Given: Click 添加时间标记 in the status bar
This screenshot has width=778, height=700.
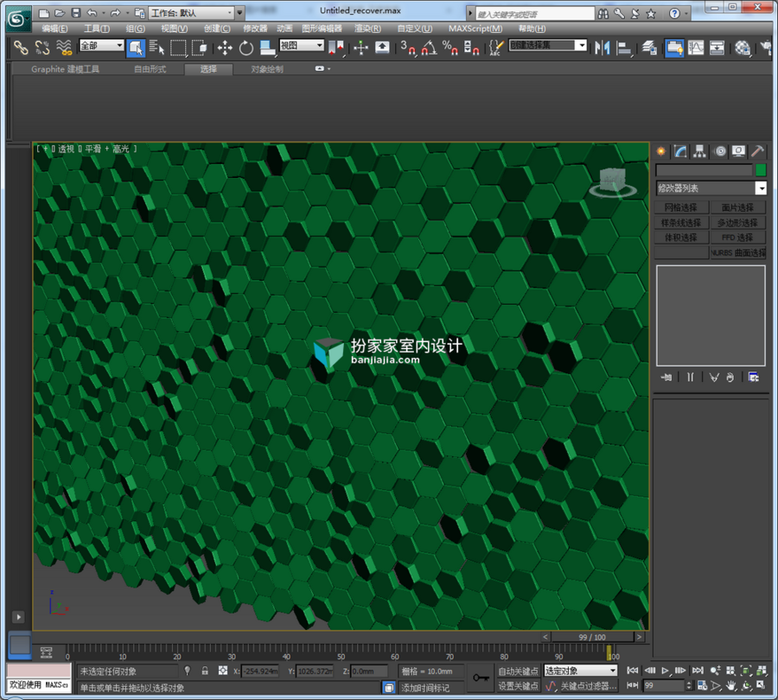Looking at the screenshot, I should (425, 688).
